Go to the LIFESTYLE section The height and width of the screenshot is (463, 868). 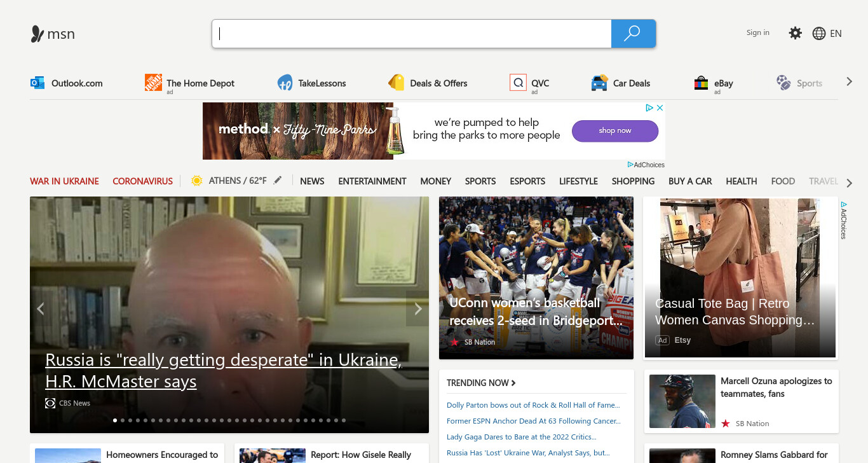pyautogui.click(x=578, y=181)
